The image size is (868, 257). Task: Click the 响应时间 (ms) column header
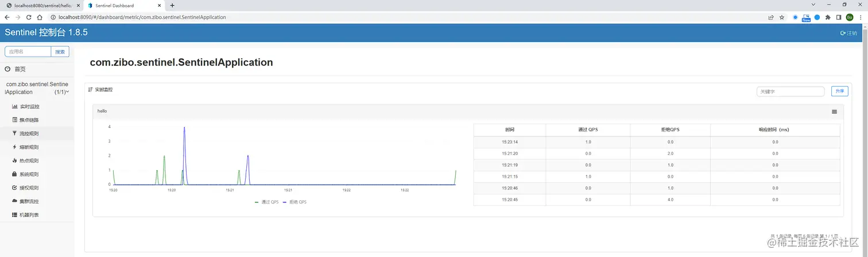(x=775, y=130)
